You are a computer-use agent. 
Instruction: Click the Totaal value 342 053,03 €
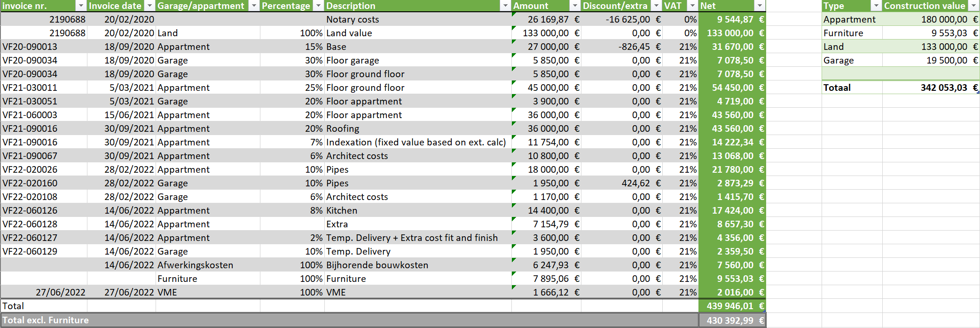click(x=931, y=88)
